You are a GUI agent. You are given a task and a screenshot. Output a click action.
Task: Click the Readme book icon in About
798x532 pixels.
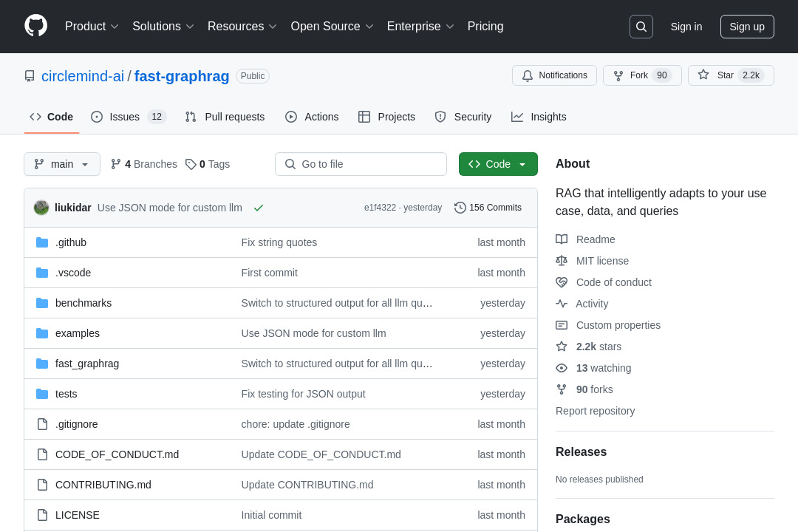click(x=562, y=239)
